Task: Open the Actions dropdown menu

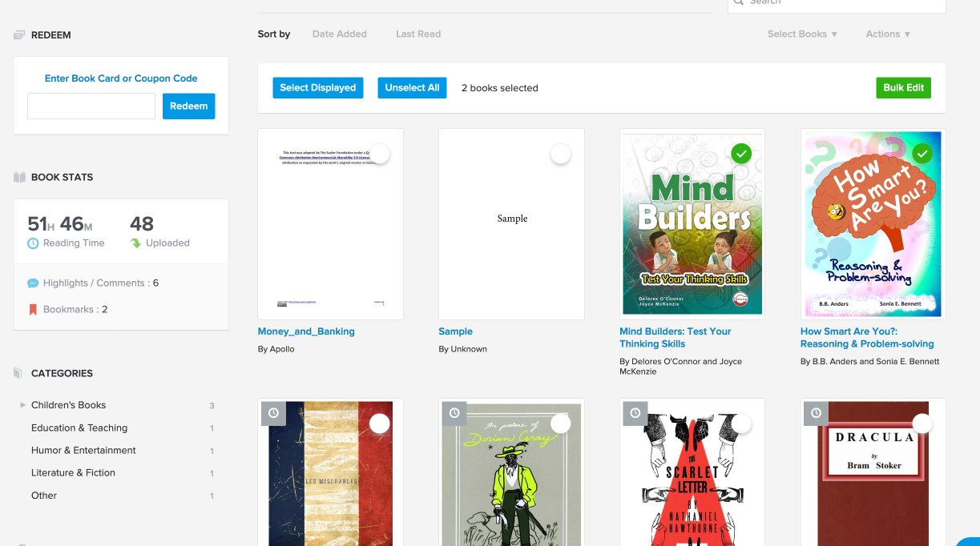Action: tap(888, 34)
